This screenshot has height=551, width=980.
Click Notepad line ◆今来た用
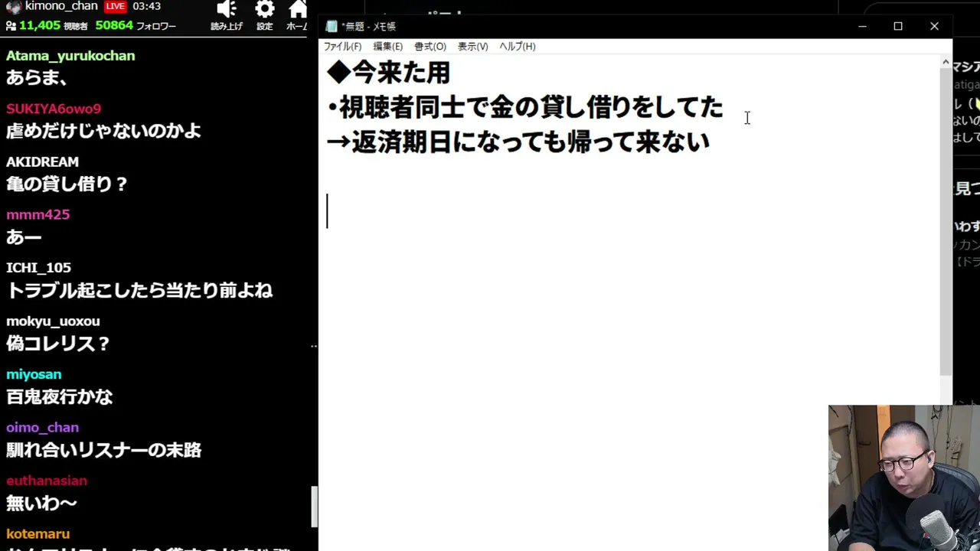(388, 73)
